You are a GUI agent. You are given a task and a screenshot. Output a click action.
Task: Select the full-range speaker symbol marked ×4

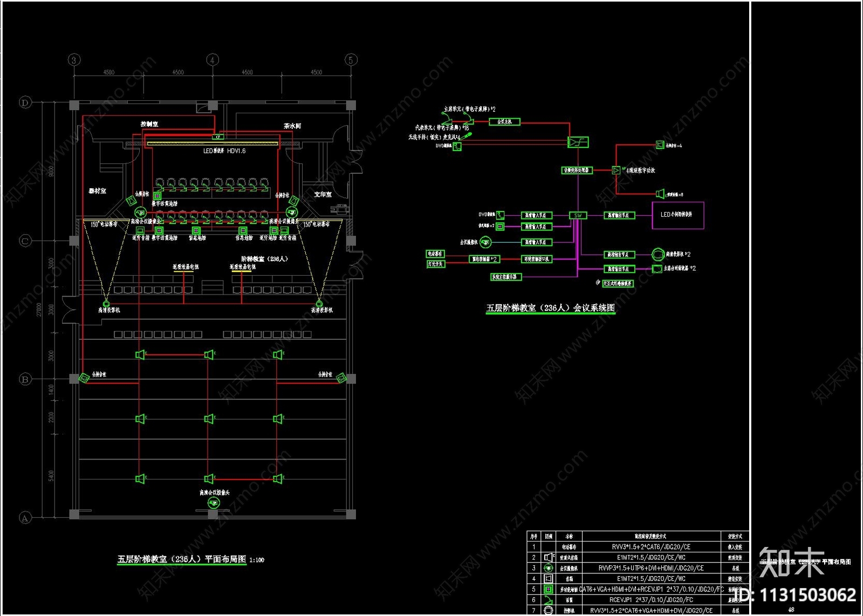click(660, 145)
